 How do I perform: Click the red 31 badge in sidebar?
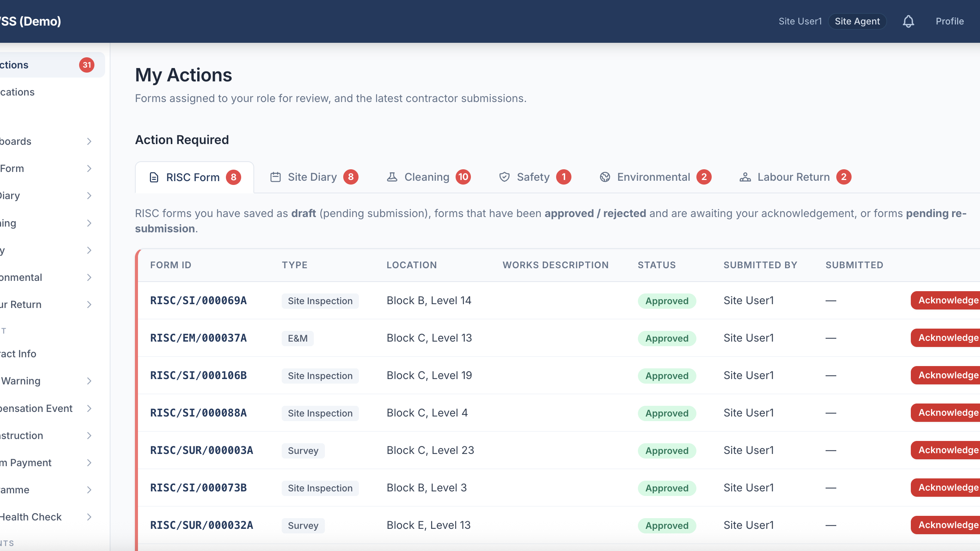tap(87, 65)
